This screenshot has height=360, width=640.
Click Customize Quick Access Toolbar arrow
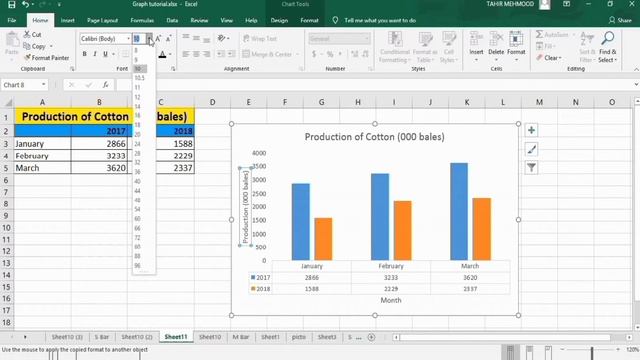point(59,4)
